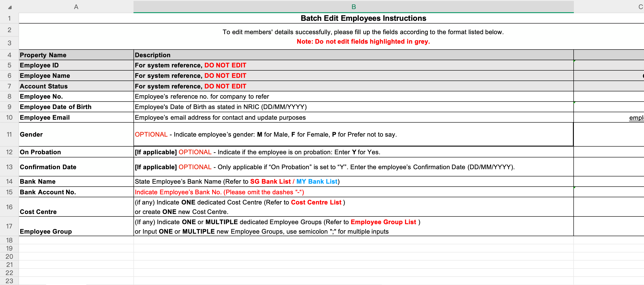Screen dimensions: 644x285
Task: Select row 17 header
Action: [9, 226]
